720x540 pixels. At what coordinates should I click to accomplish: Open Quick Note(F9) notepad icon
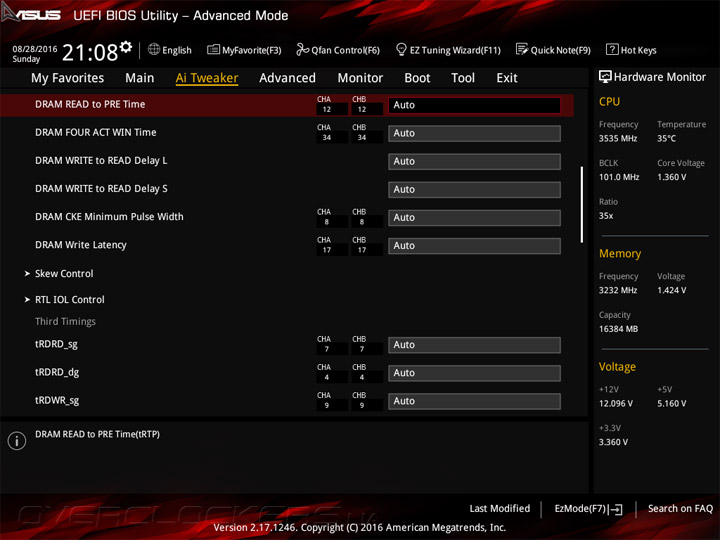pos(522,49)
